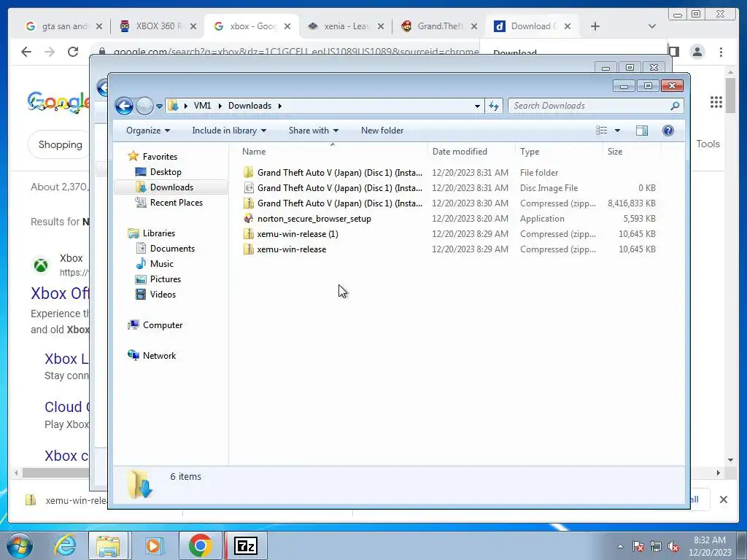Viewport: 747px width, 560px height.
Task: Launch Internet Explorer from taskbar
Action: 65,545
